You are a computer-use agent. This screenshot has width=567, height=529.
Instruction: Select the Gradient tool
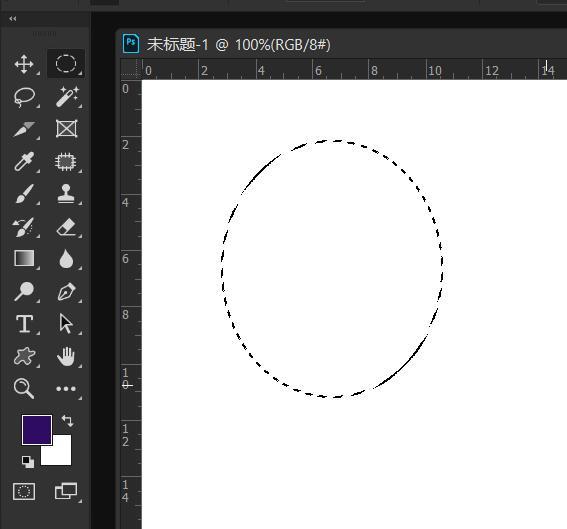pyautogui.click(x=24, y=259)
